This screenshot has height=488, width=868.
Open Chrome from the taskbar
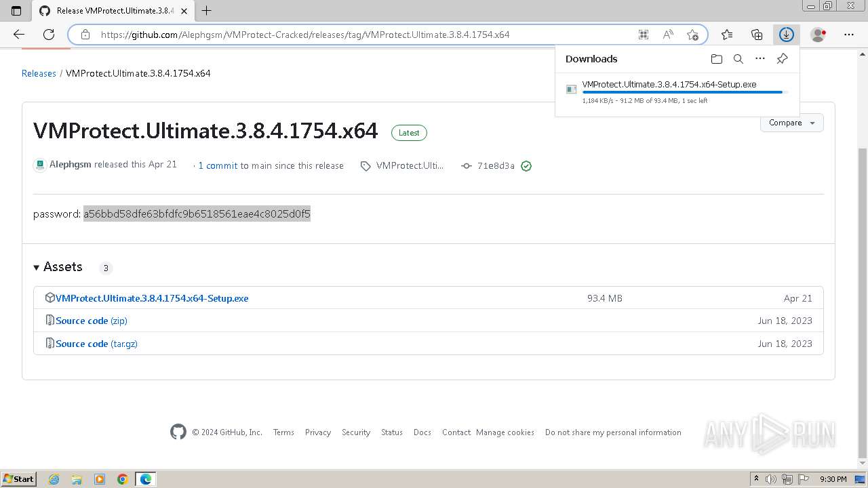pyautogui.click(x=123, y=479)
